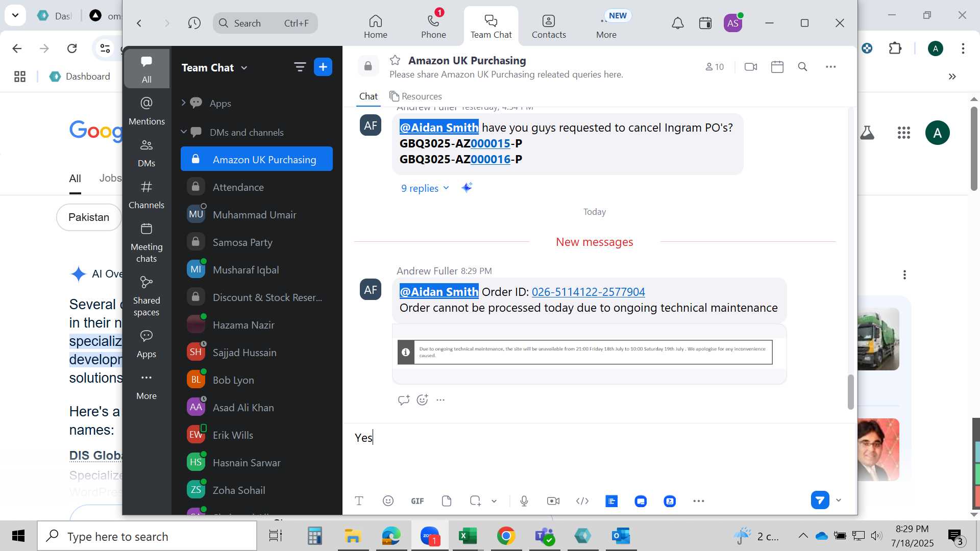980x551 pixels.
Task: Search within this channel
Action: [802, 66]
